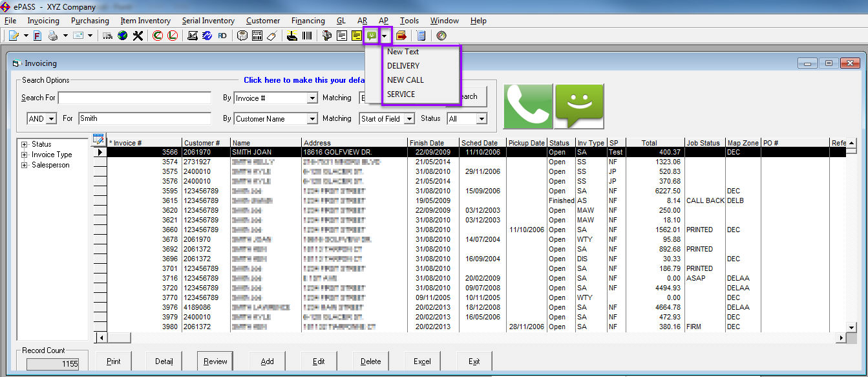Expand the Status tree node
Image resolution: width=868 pixels, height=377 pixels.
pos(25,144)
